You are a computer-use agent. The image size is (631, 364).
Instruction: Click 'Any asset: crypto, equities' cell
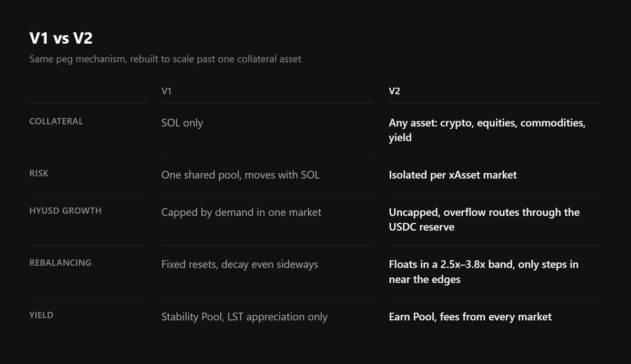487,130
